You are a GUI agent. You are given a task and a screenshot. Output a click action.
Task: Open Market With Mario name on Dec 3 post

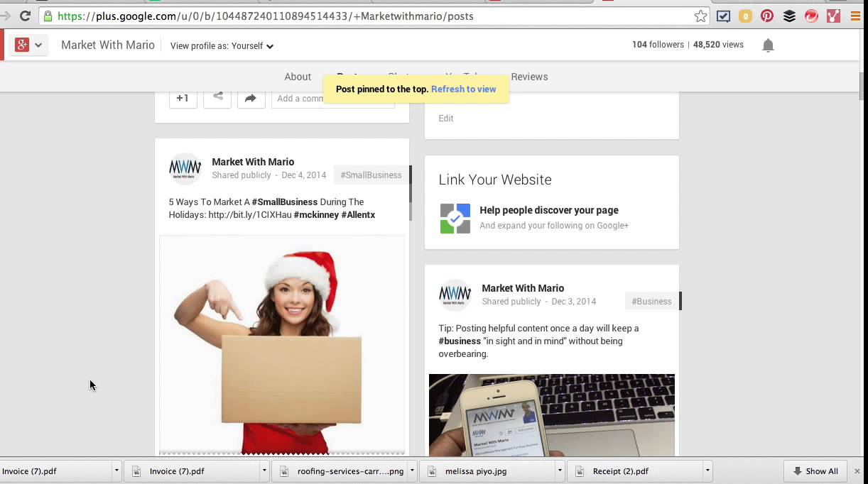click(x=523, y=288)
